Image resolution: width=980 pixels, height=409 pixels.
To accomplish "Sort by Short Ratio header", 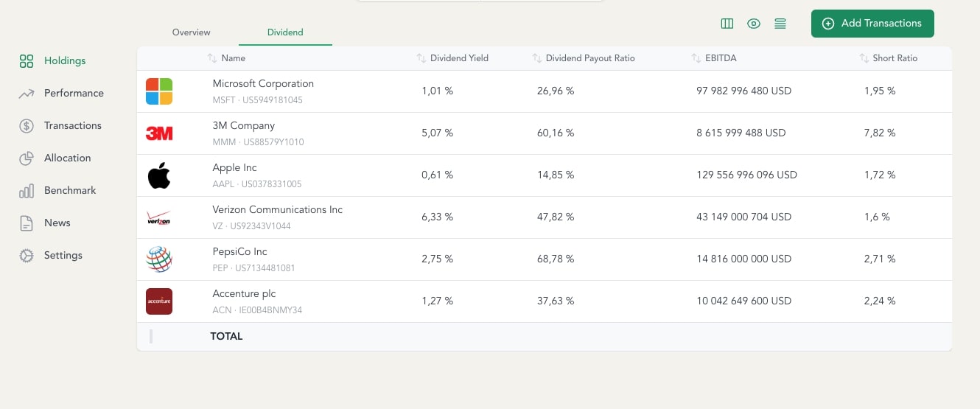I will pyautogui.click(x=895, y=58).
